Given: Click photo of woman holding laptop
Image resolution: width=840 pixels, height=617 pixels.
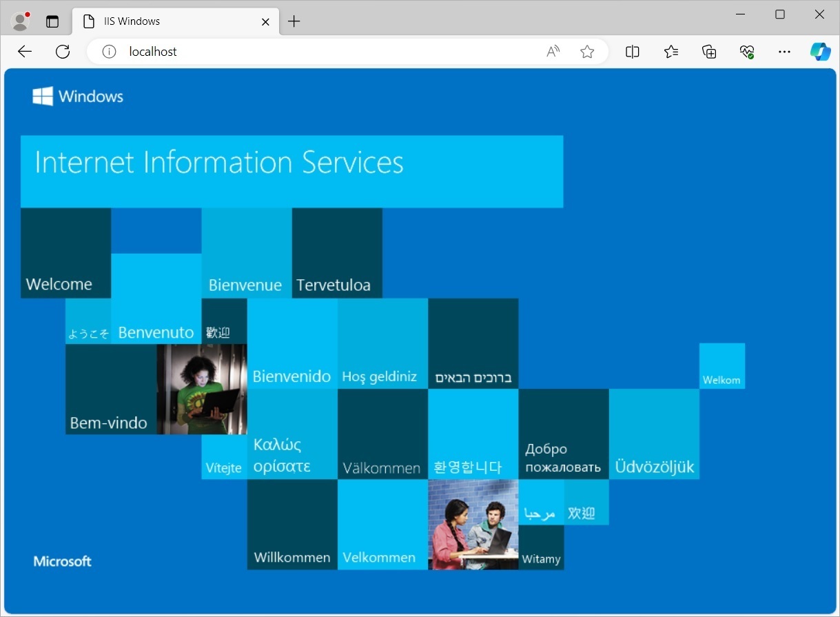Looking at the screenshot, I should click(x=202, y=389).
